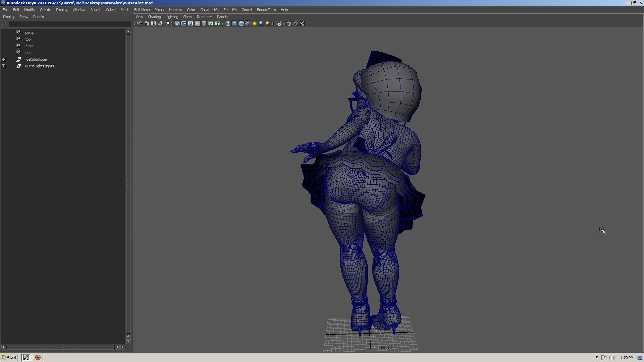Image resolution: width=644 pixels, height=362 pixels.
Task: Click the 2D Pan/Zoom icon
Action: (167, 23)
